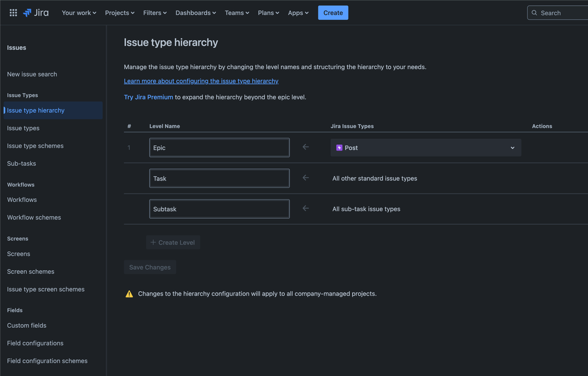Click the Issues sidebar heading
This screenshot has width=588, height=376.
click(x=16, y=48)
